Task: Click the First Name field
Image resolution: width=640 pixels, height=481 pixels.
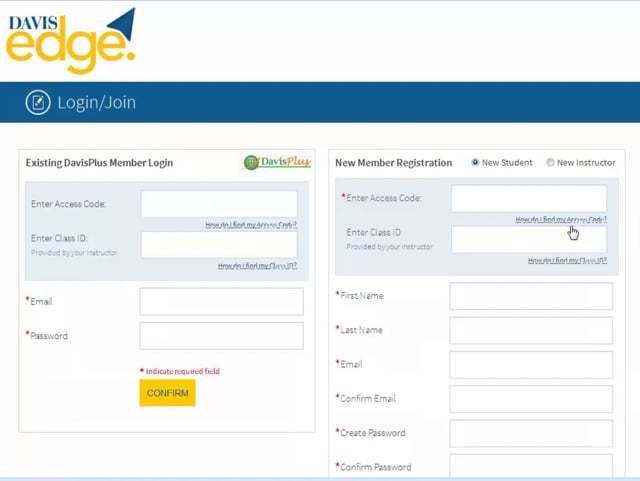Action: pyautogui.click(x=531, y=296)
